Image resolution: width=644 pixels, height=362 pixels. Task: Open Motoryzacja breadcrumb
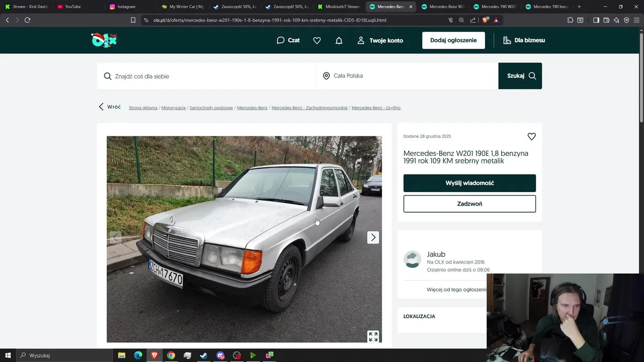pyautogui.click(x=174, y=108)
